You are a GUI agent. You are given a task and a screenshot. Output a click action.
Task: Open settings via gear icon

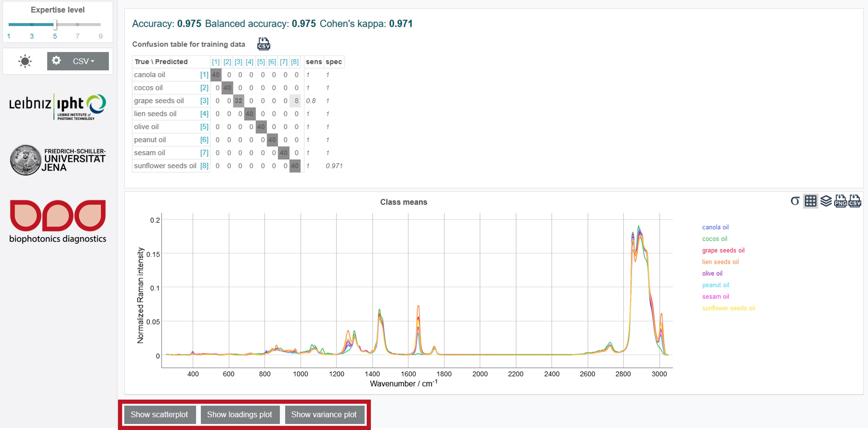click(x=56, y=61)
